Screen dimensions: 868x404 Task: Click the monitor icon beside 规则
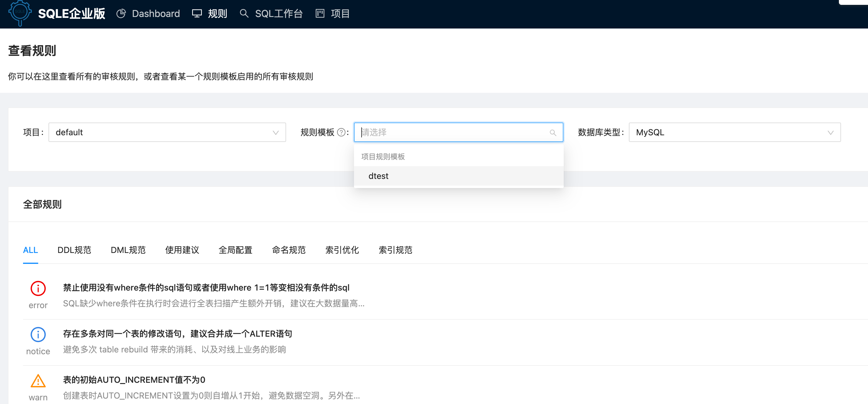pyautogui.click(x=197, y=13)
